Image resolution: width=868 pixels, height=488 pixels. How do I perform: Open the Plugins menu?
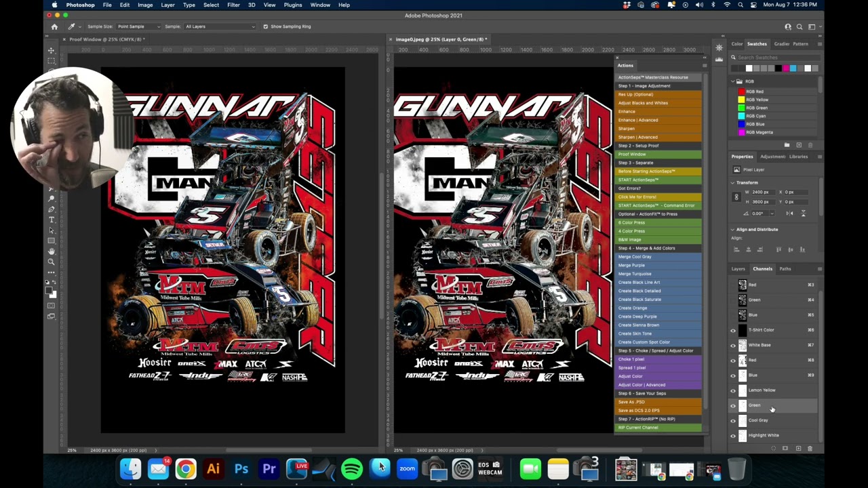tap(293, 5)
